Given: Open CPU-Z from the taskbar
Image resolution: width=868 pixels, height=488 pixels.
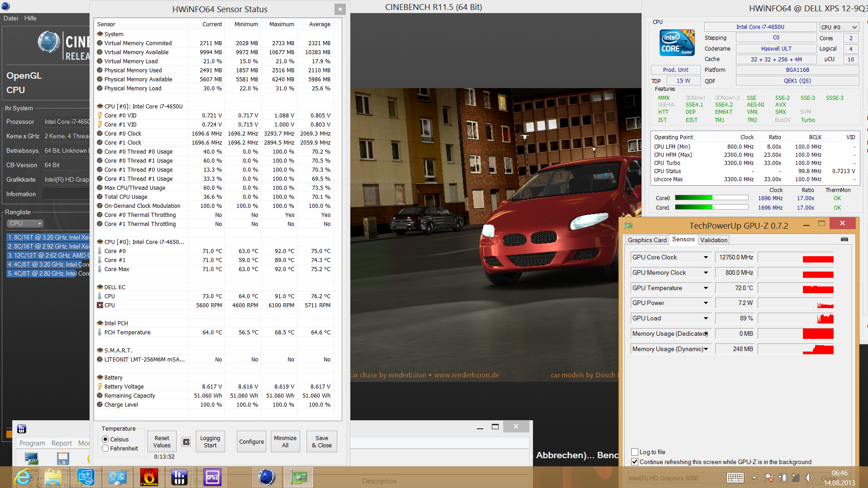Looking at the screenshot, I should [x=212, y=477].
